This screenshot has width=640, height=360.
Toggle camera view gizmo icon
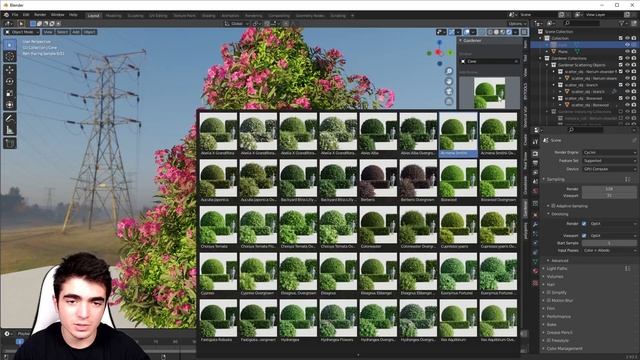tap(449, 91)
